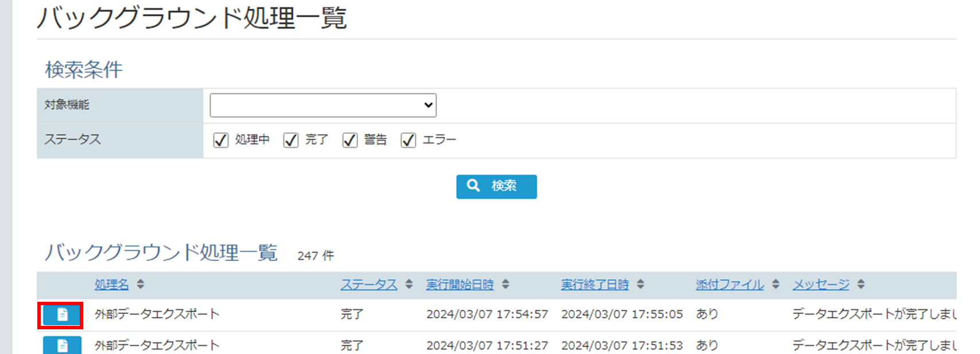Click sort arrows next to 実行開始日時 column

505,284
